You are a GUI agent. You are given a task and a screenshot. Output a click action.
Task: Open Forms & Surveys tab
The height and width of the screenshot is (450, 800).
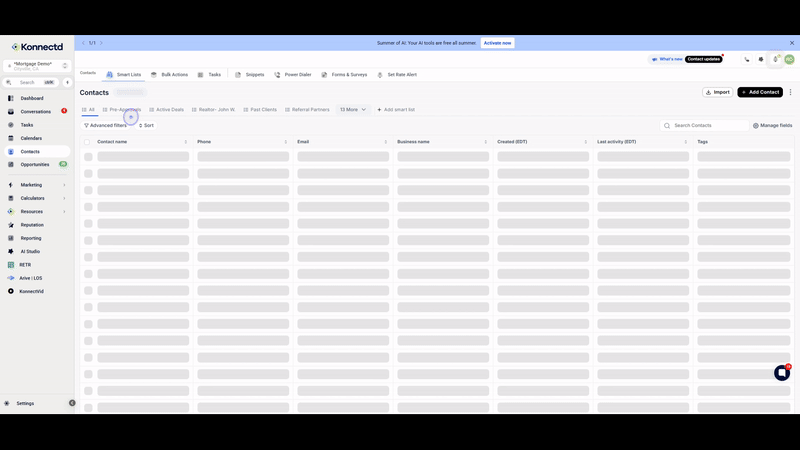344,74
